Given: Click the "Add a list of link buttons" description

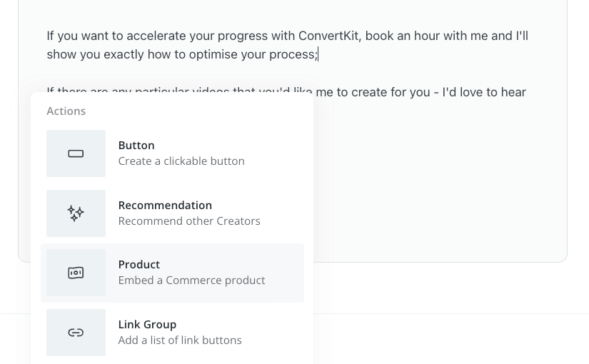Looking at the screenshot, I should point(180,340).
